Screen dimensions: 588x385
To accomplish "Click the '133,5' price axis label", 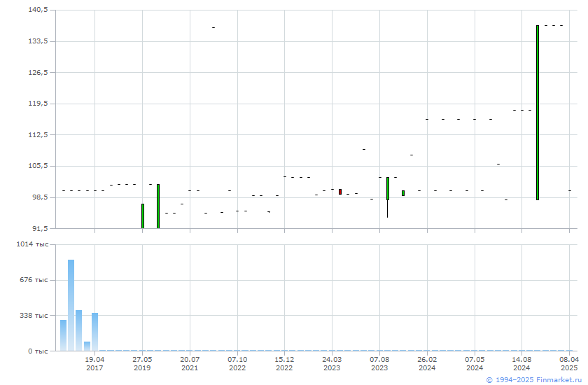I will pyautogui.click(x=38, y=41).
